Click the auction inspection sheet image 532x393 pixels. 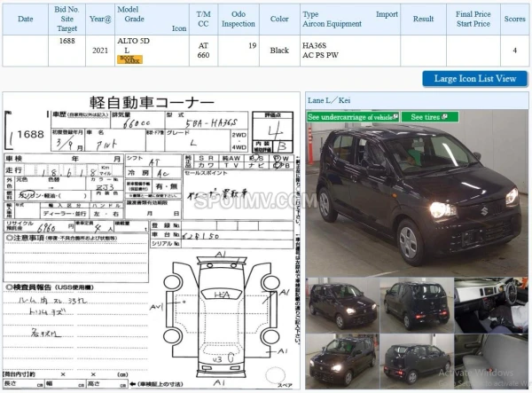tap(152, 240)
